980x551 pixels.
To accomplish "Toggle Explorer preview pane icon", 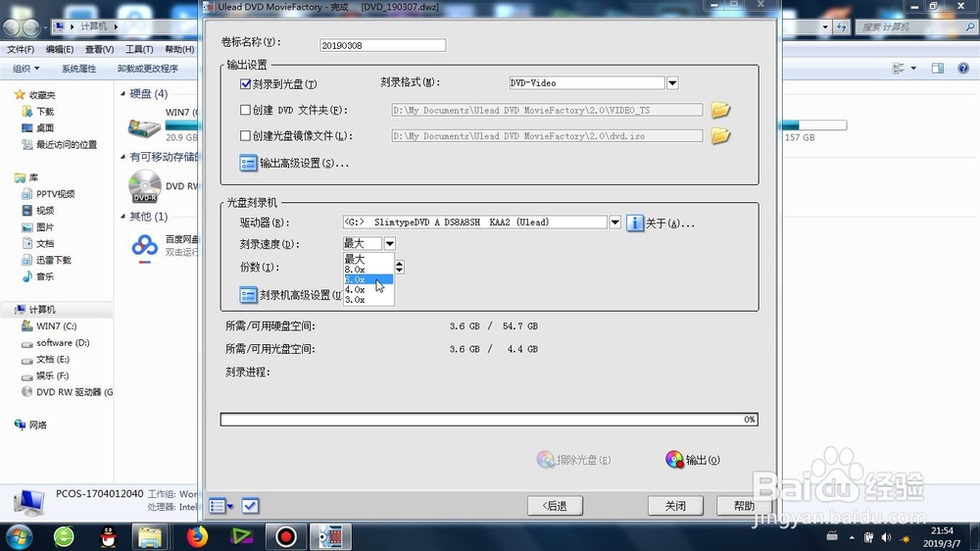I will coord(938,69).
